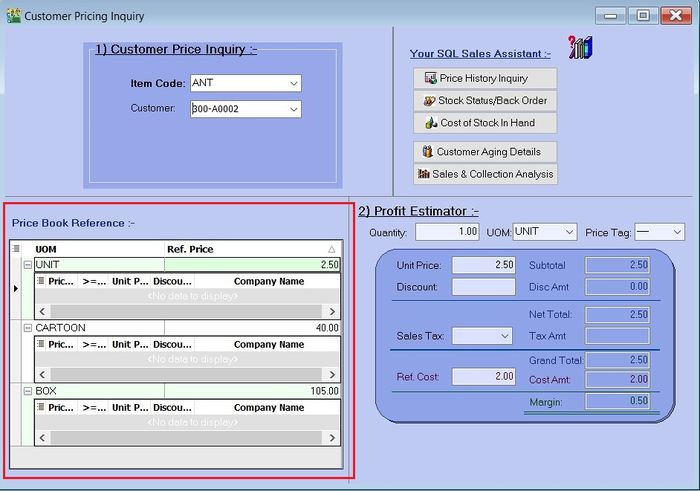Launch Sales & Collection Analysis
700x491 pixels.
[484, 174]
